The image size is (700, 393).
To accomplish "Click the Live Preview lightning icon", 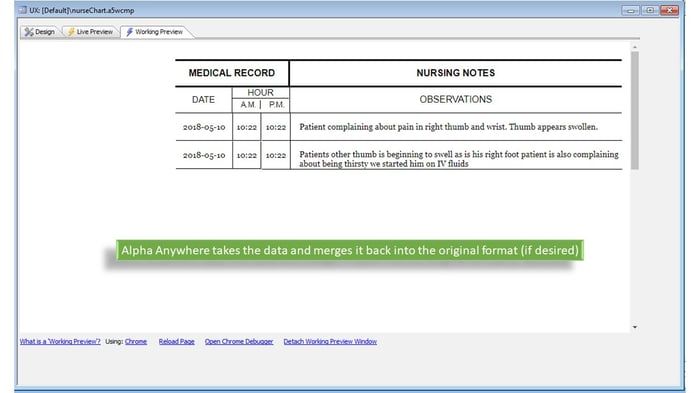I will [71, 32].
